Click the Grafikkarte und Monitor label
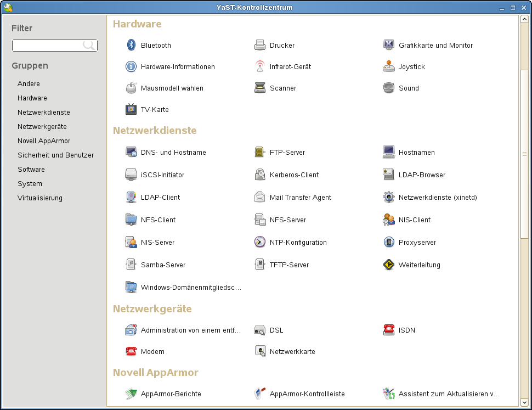Screen dimensions: 532x410 coord(435,45)
